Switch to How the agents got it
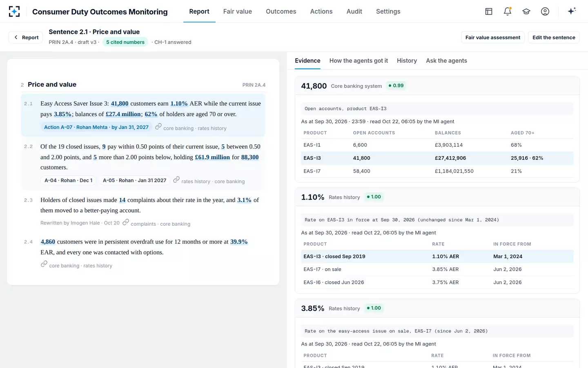 point(359,61)
